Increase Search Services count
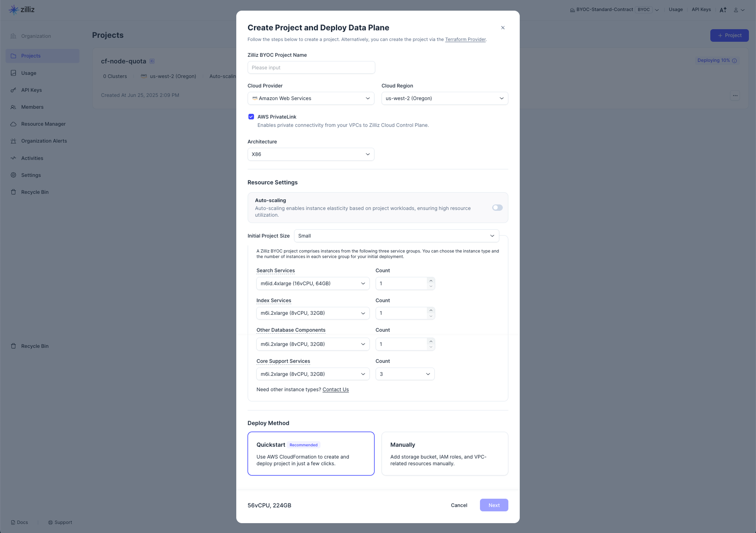Image resolution: width=756 pixels, height=533 pixels. tap(431, 280)
